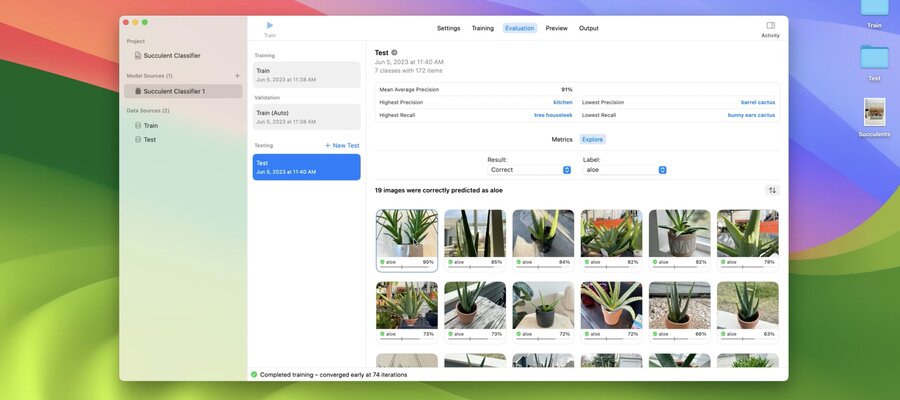This screenshot has width=900, height=400.
Task: Click the sort order arrows icon
Action: pos(772,190)
